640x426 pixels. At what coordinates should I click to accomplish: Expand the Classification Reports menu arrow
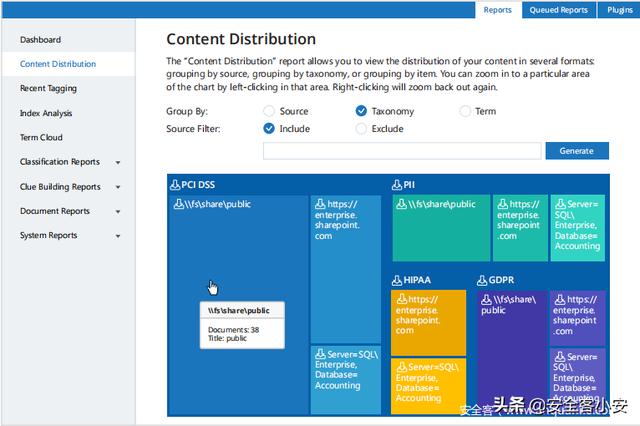pos(118,162)
